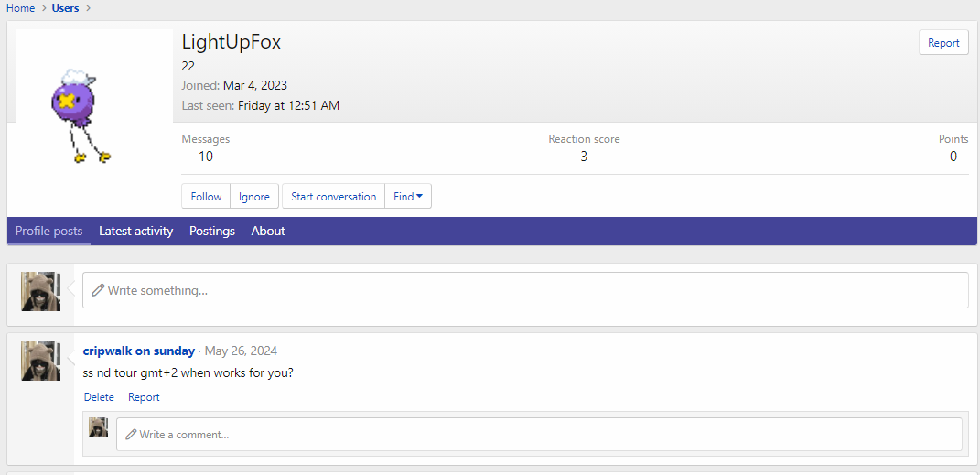Switch to the Latest activity tab
Image resolution: width=980 pixels, height=475 pixels.
(135, 231)
